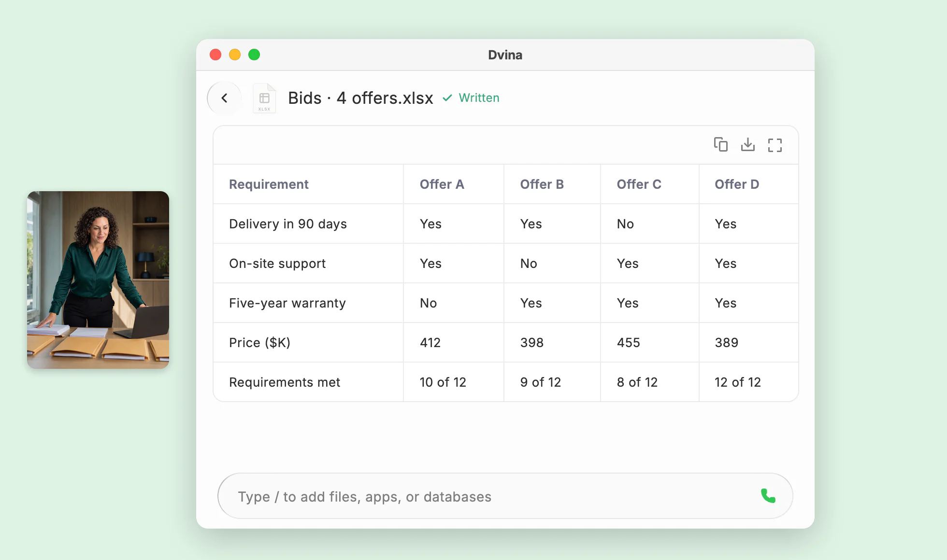Click the green Written checkmark icon
The height and width of the screenshot is (560, 947).
click(447, 98)
